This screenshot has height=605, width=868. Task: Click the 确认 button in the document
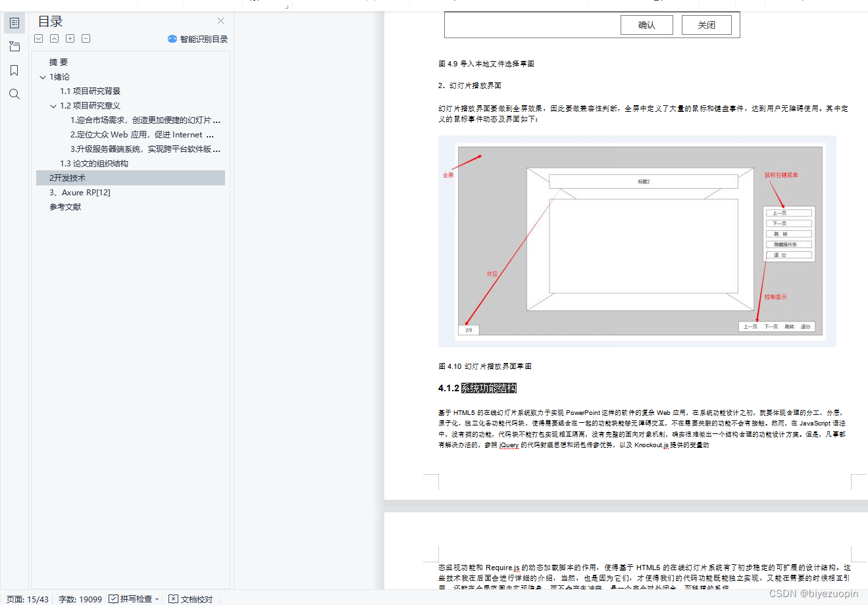(646, 24)
